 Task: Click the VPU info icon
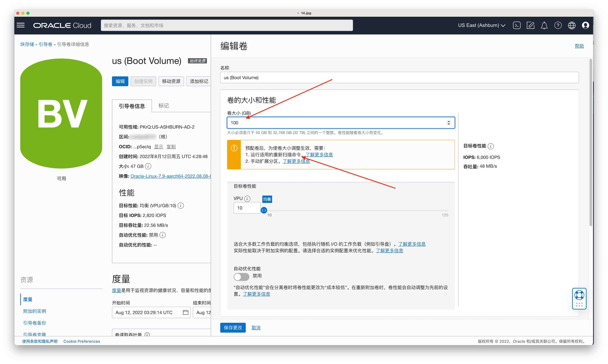click(247, 199)
